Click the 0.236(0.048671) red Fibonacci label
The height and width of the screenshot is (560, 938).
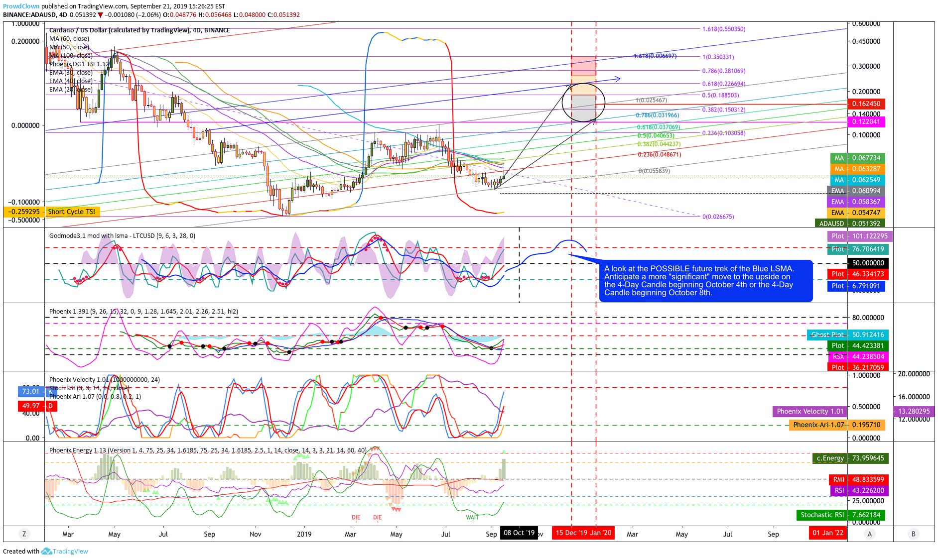point(660,154)
